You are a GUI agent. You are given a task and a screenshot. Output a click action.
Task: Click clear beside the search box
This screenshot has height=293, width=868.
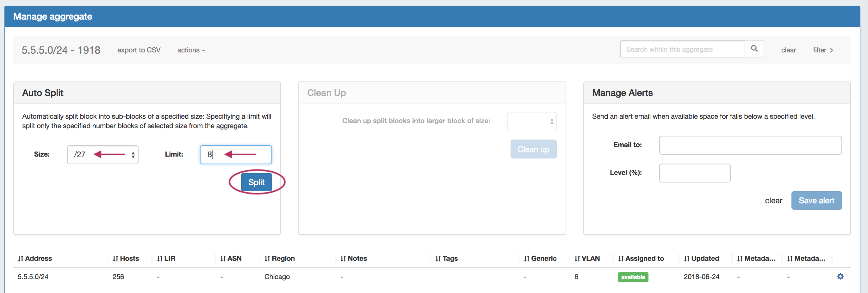[788, 50]
